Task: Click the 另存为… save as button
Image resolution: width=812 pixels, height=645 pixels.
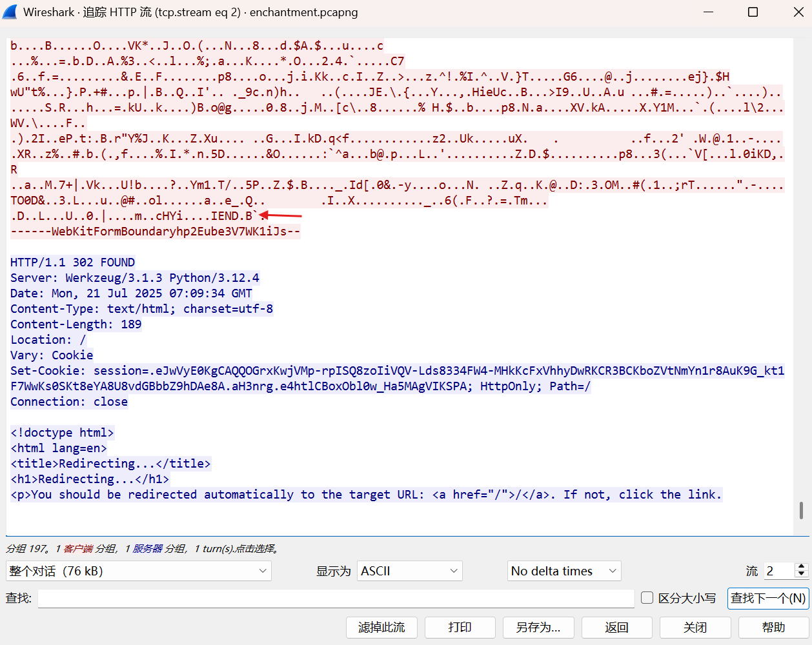Action: click(538, 627)
